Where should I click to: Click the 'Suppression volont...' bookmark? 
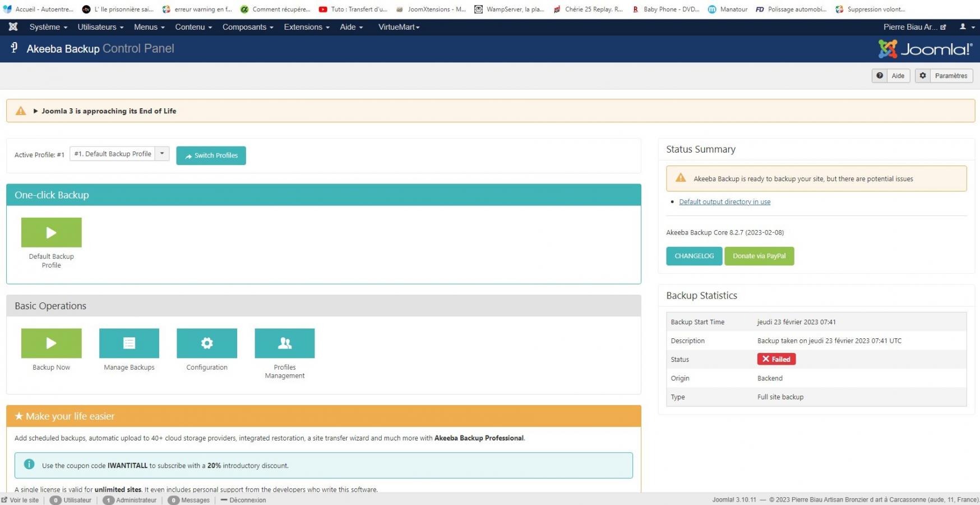[x=870, y=10]
